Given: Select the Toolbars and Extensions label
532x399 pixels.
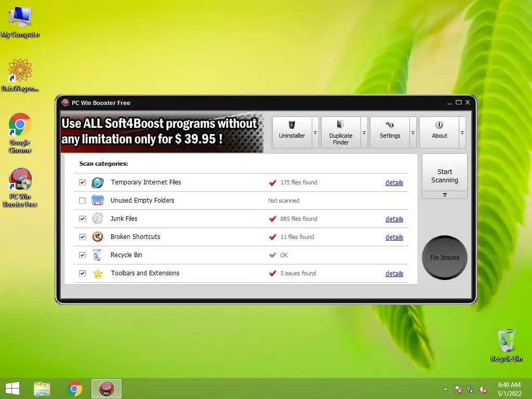Looking at the screenshot, I should coord(145,273).
